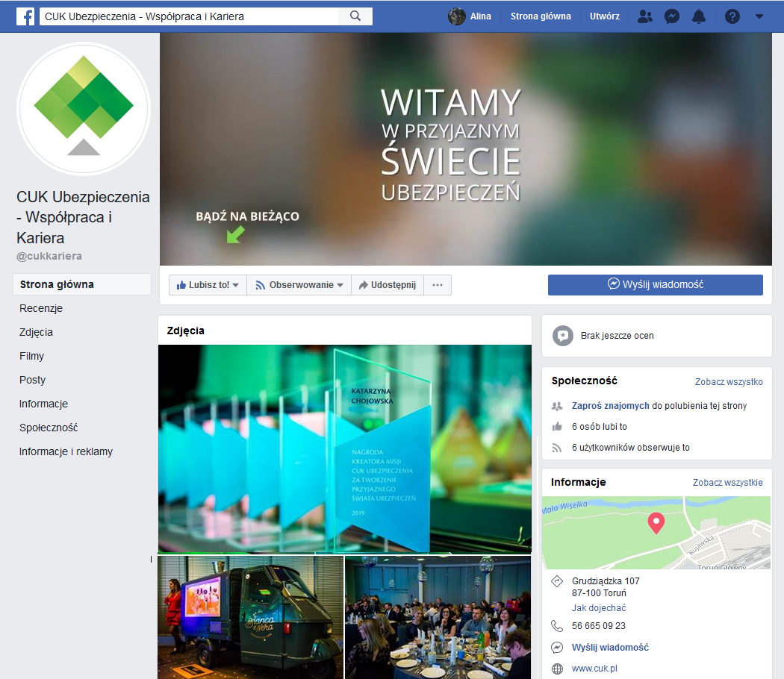Open the food truck photo thumbnail
Viewport: 784px width, 679px height.
click(251, 618)
